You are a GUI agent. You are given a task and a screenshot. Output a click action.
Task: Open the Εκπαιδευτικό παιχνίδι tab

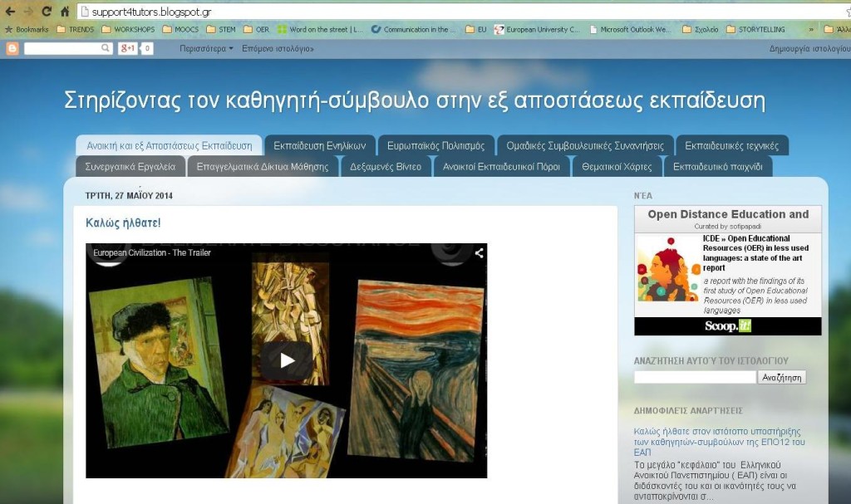[x=718, y=167]
